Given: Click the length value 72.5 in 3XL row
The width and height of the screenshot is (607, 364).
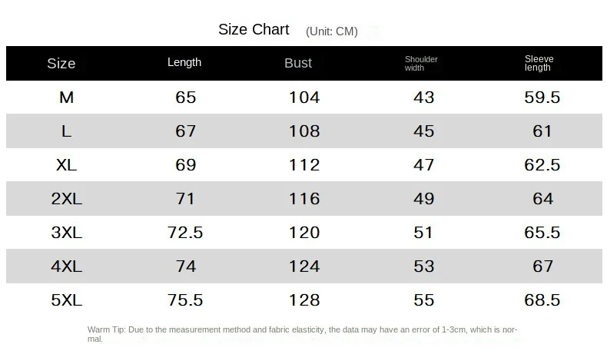Looking at the screenshot, I should 185,233.
